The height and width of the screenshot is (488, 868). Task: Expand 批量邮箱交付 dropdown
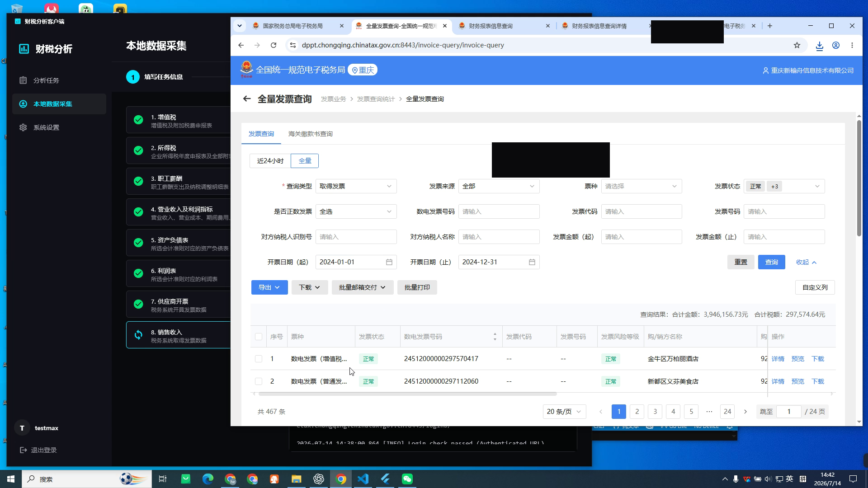click(363, 287)
